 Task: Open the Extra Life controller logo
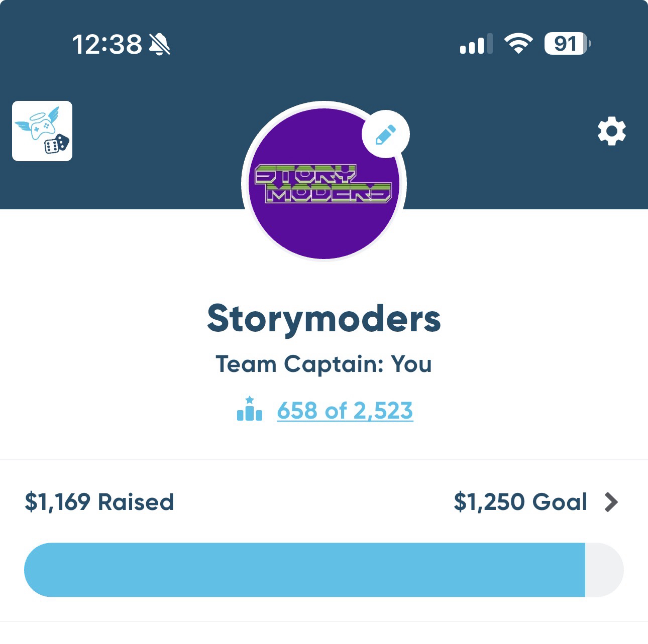pos(42,131)
